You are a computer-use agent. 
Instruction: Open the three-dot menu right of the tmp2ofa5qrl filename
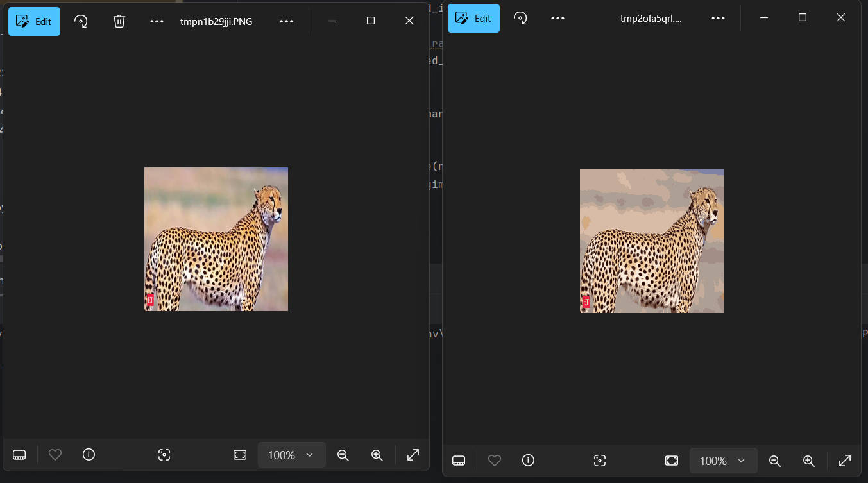pyautogui.click(x=718, y=19)
